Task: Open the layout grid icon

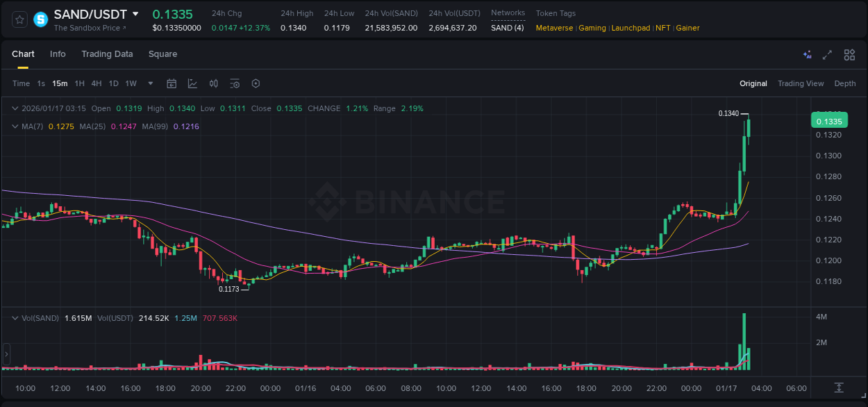Action: [x=849, y=54]
